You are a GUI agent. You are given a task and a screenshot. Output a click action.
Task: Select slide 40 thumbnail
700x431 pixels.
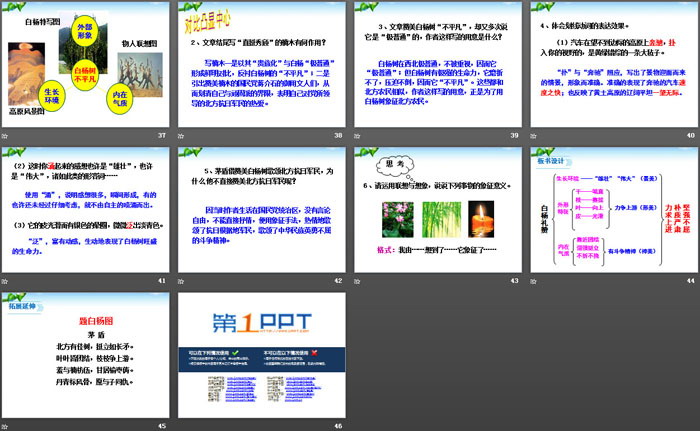pyautogui.click(x=614, y=65)
